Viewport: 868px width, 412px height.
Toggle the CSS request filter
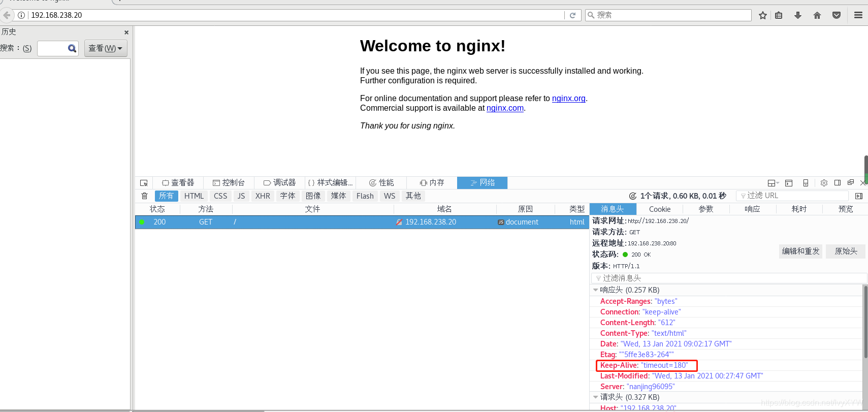point(220,196)
